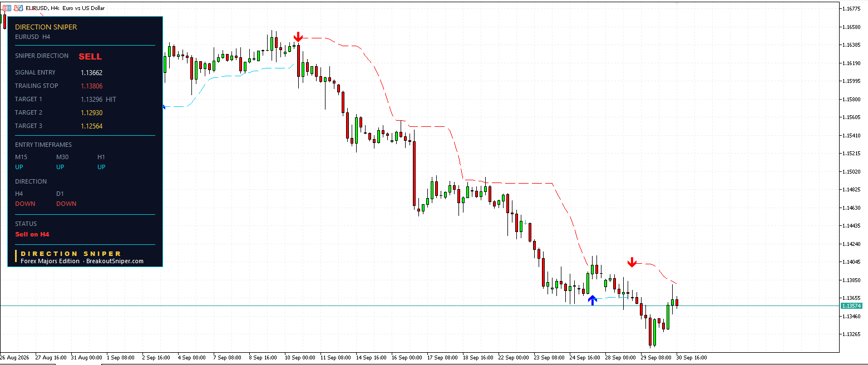Select the blue buy arrow near 24 Sep
The height and width of the screenshot is (365, 868).
[x=593, y=300]
